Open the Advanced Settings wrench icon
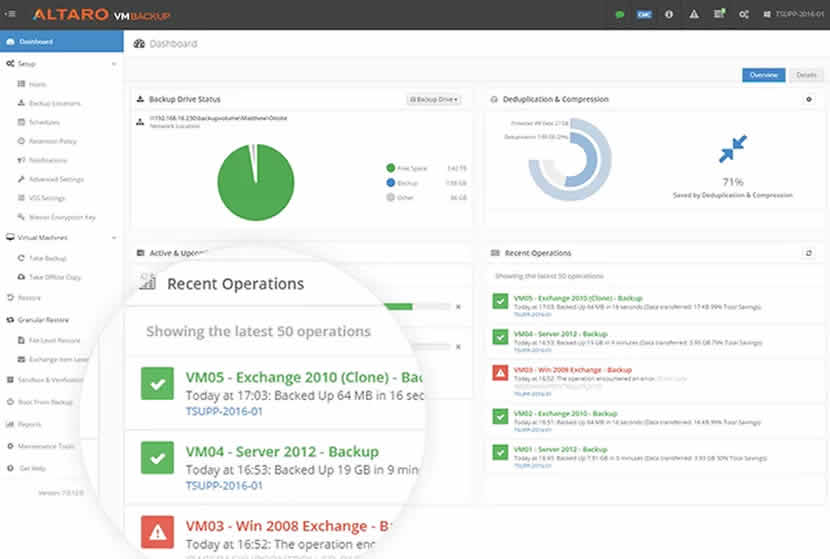 (x=21, y=179)
